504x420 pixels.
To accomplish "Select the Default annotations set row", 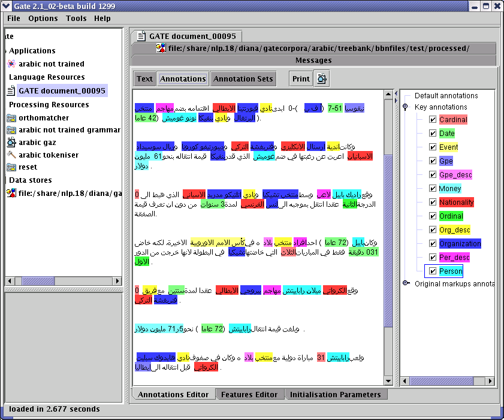I will [446, 95].
